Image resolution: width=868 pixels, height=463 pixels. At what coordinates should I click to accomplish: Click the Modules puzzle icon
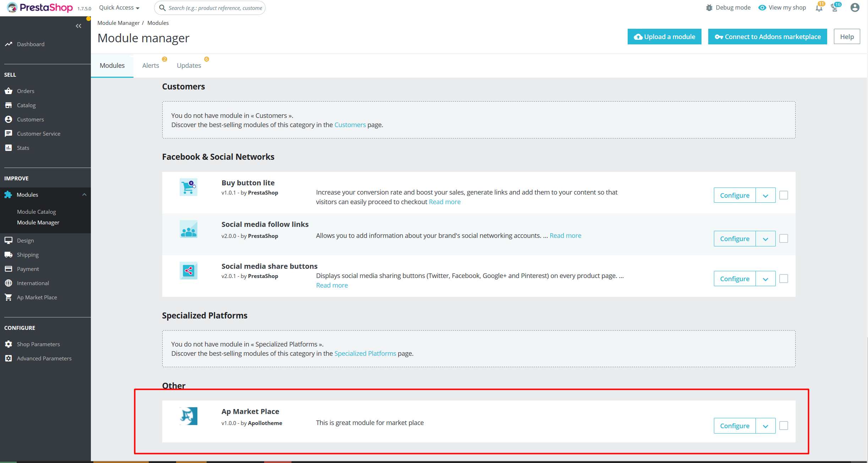(8, 195)
